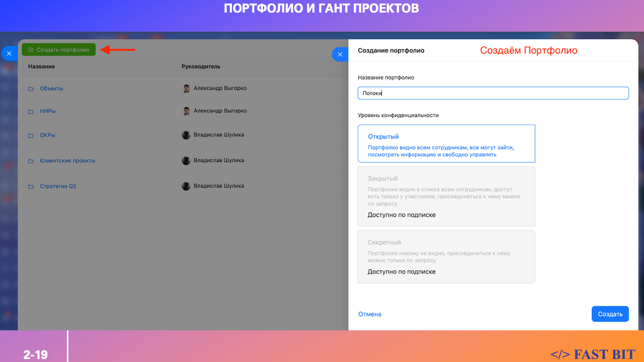Select the Закрытый confidentiality level
Image resolution: width=644 pixels, height=362 pixels.
click(446, 197)
